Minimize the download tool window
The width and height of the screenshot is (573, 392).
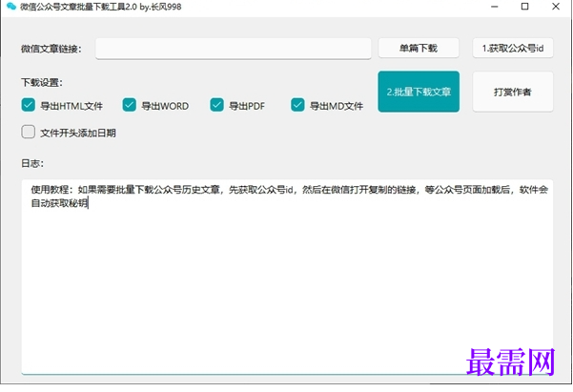click(495, 7)
